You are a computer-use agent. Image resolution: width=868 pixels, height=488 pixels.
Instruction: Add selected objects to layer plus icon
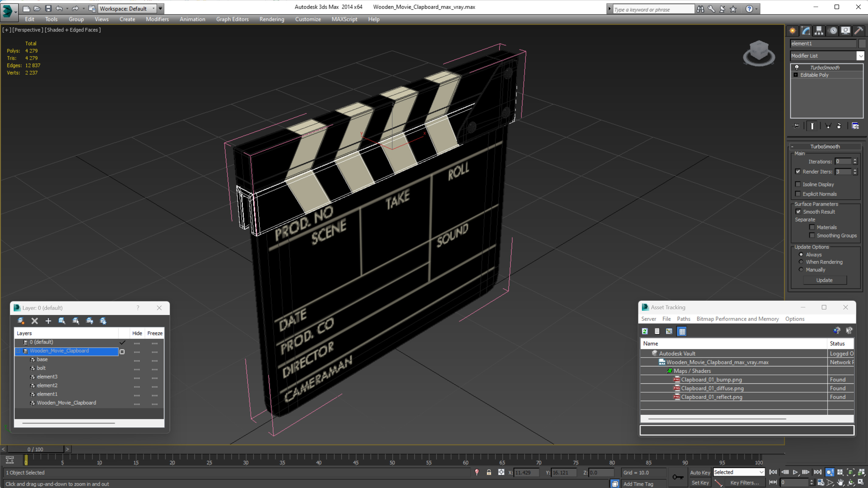point(48,320)
